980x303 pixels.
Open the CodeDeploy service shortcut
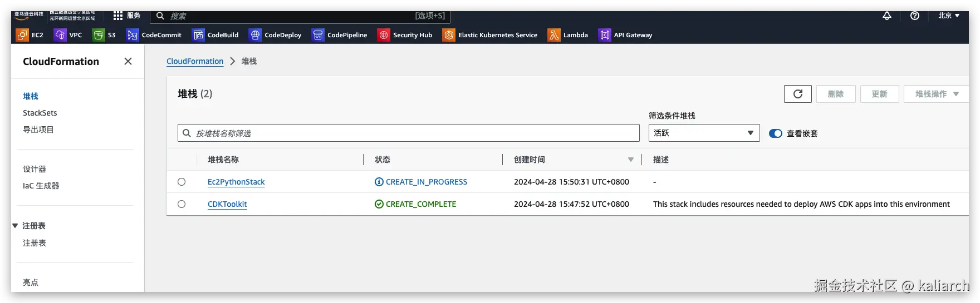[x=275, y=35]
